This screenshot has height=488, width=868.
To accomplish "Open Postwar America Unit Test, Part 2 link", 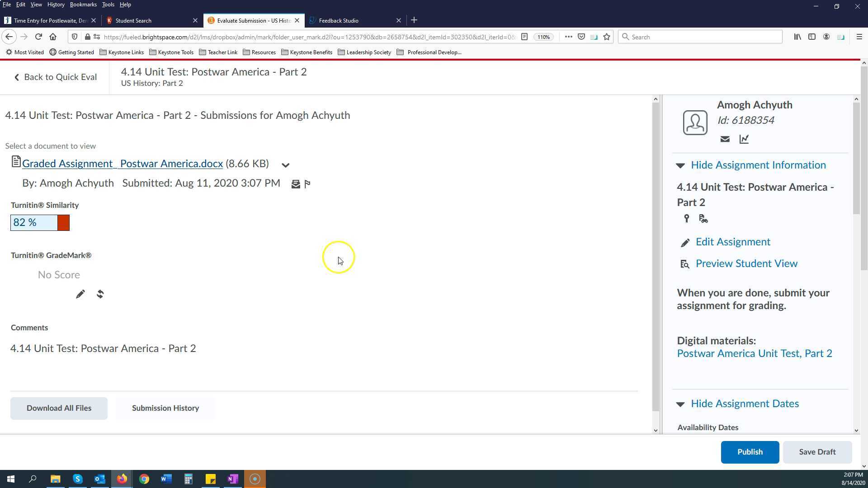I will [754, 354].
